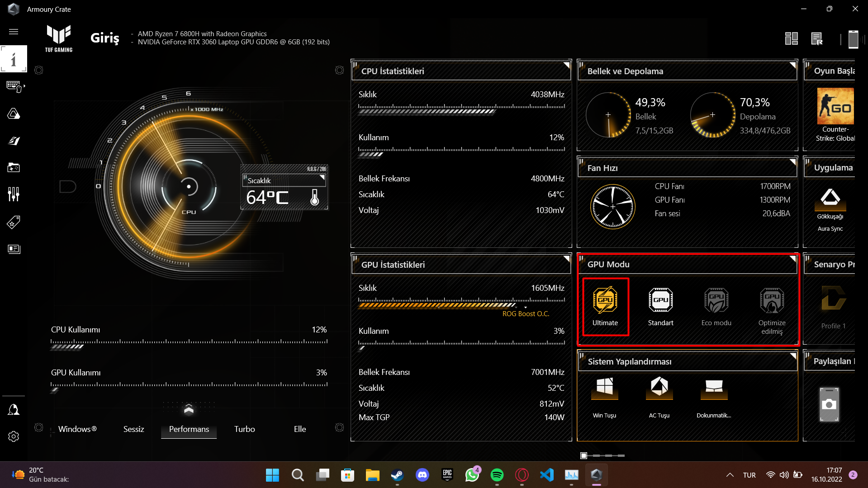868x488 pixels.
Task: Open Discord from the taskbar
Action: (x=422, y=475)
